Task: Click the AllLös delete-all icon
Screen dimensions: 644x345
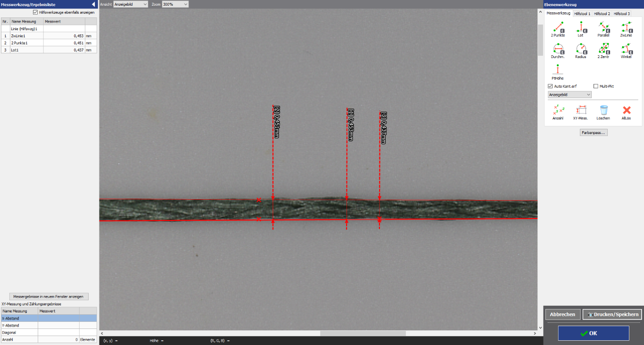Action: point(626,111)
